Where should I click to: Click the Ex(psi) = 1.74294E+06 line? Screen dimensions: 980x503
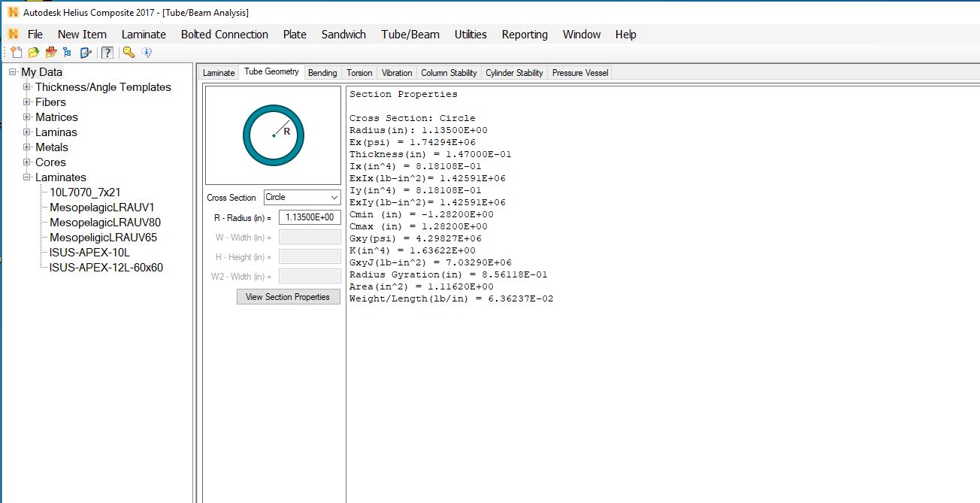pos(413,142)
